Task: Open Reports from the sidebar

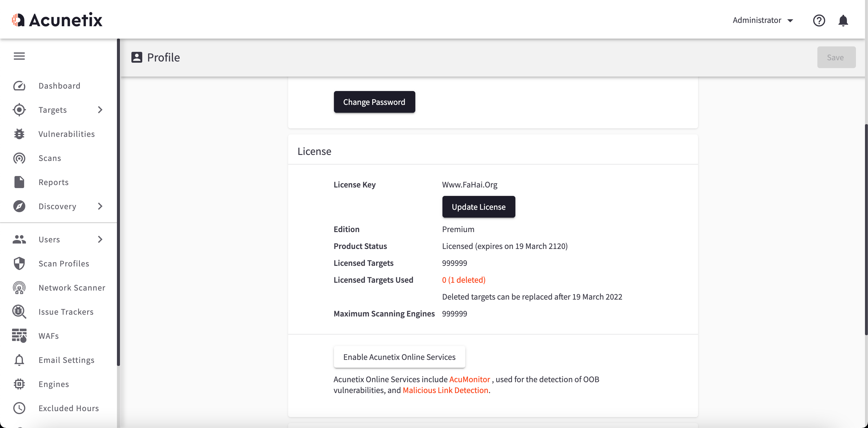Action: click(x=54, y=182)
